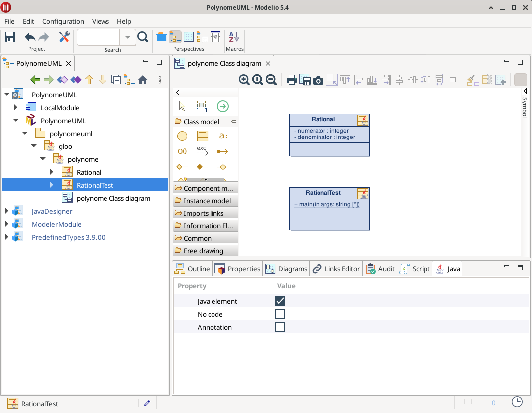
Task: Pick the Select pointer tool in palette
Action: (182, 106)
